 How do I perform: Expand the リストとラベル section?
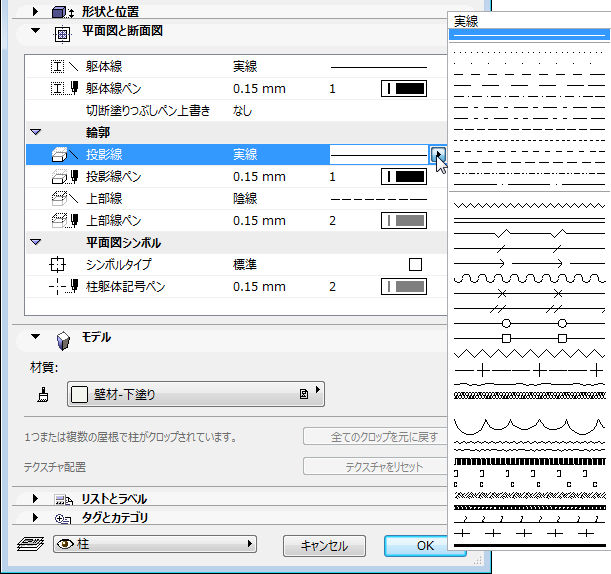pos(35,498)
